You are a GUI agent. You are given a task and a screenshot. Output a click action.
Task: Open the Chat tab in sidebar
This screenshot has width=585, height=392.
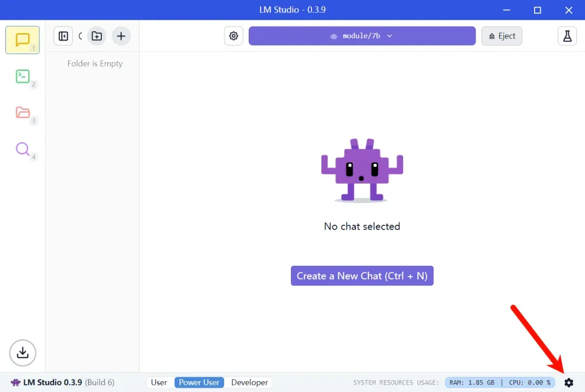coord(22,40)
